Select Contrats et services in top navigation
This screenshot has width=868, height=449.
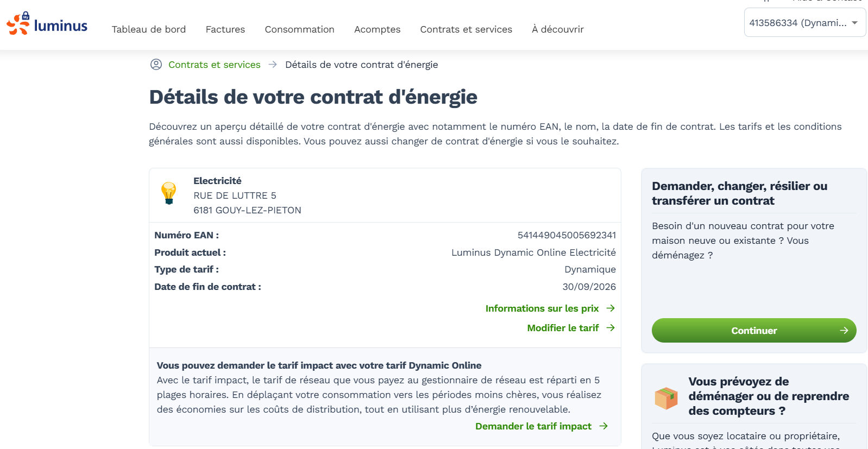click(x=466, y=29)
